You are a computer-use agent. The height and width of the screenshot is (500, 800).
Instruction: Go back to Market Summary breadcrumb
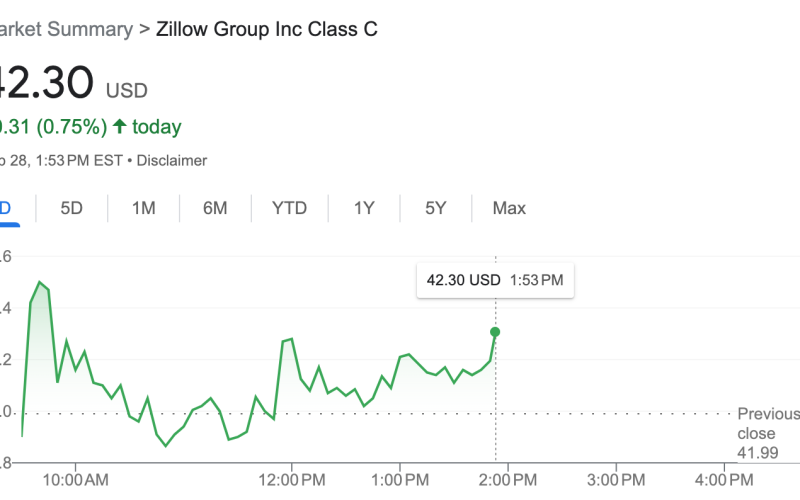point(64,29)
